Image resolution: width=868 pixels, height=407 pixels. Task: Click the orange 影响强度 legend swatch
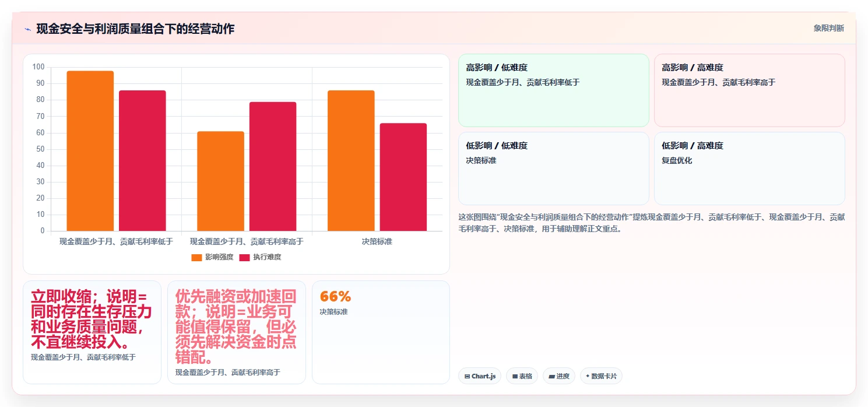click(x=196, y=257)
